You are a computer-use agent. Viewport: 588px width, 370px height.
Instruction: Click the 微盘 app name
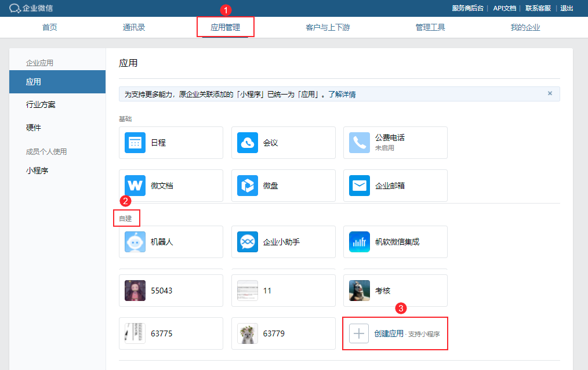coord(270,186)
